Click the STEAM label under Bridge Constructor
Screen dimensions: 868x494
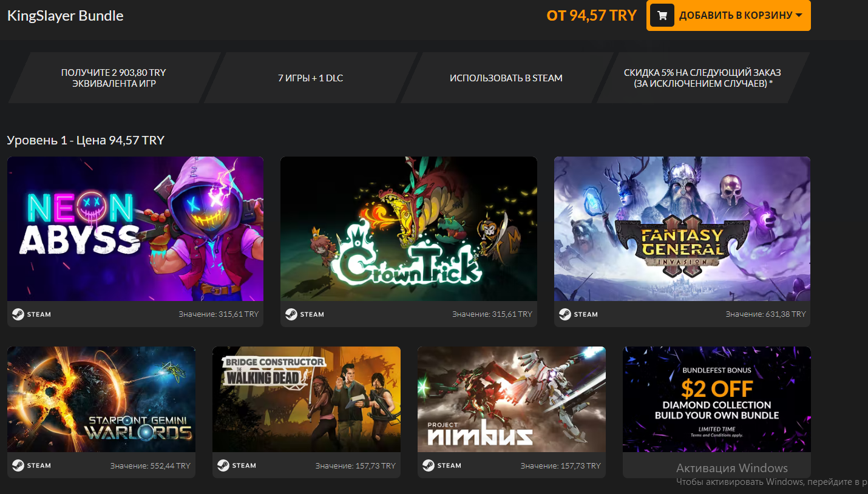point(244,465)
